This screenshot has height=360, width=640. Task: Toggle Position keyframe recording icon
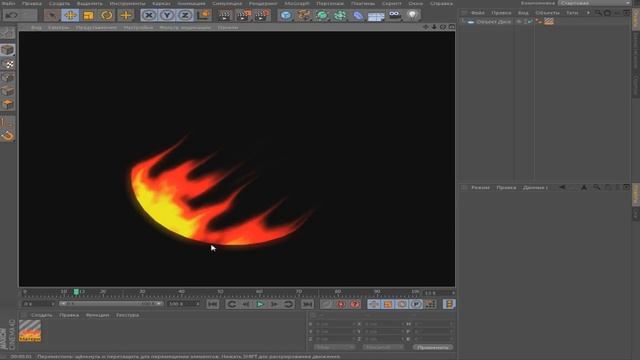(374, 304)
